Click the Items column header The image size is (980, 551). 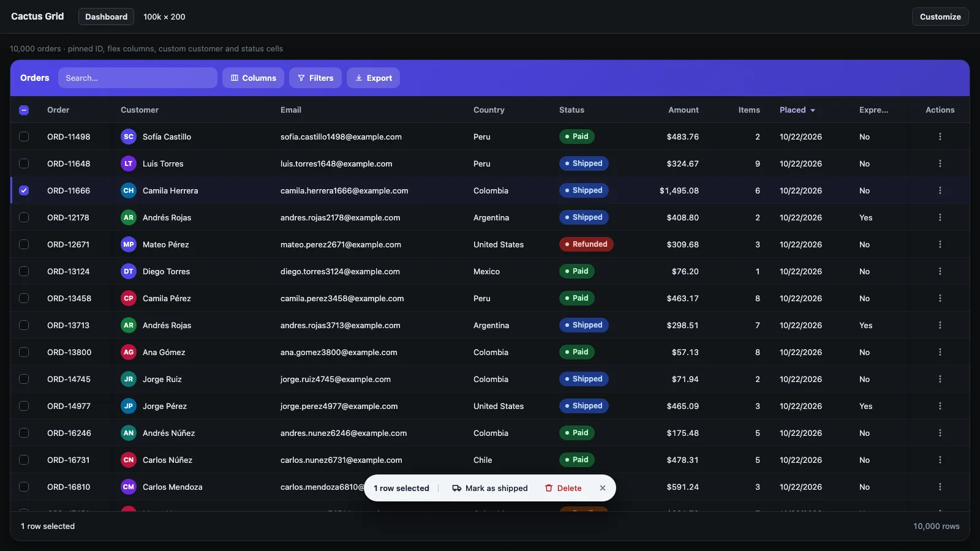point(749,110)
